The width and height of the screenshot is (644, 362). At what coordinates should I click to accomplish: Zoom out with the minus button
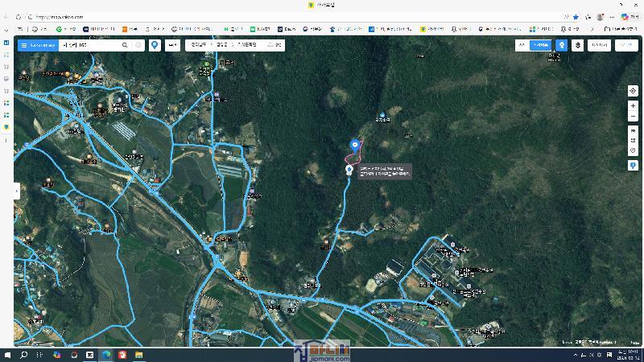(633, 117)
